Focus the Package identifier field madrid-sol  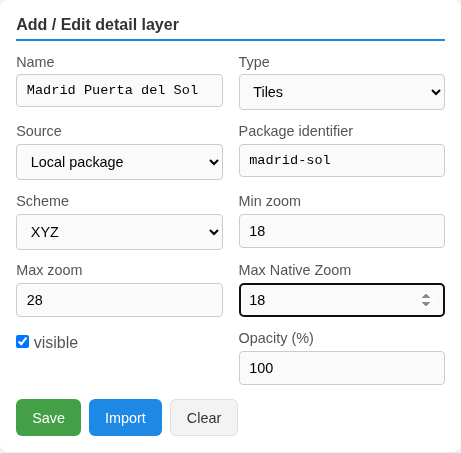click(342, 160)
